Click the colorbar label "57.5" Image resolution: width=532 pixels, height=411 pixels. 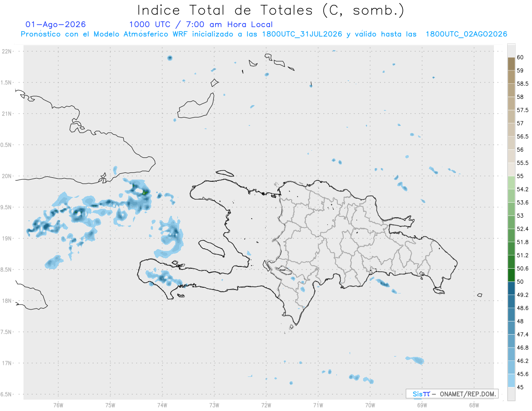523,110
